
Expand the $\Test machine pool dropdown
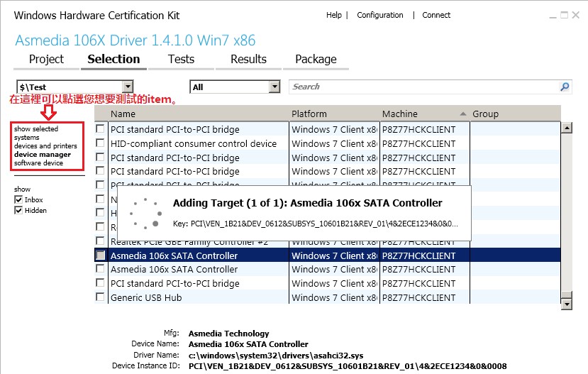tap(128, 87)
